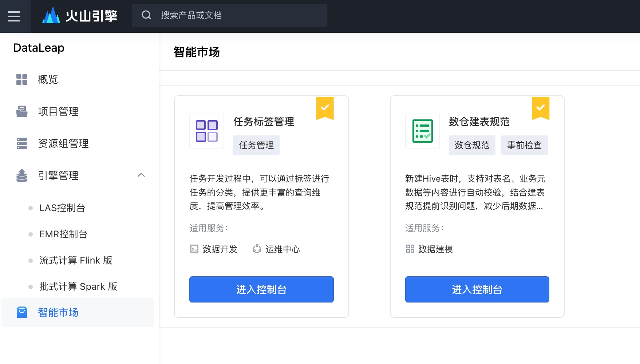Click the 火山引擎 logo

tap(80, 16)
